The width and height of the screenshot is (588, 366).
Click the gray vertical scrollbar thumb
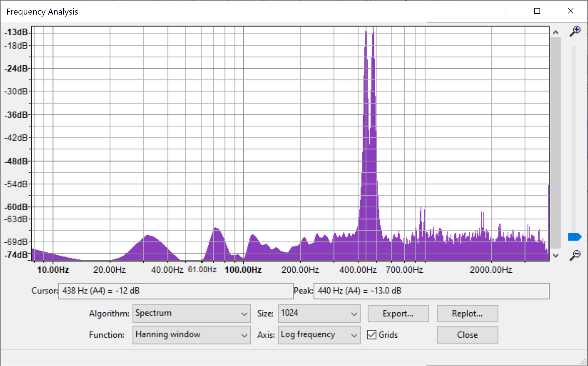point(555,143)
